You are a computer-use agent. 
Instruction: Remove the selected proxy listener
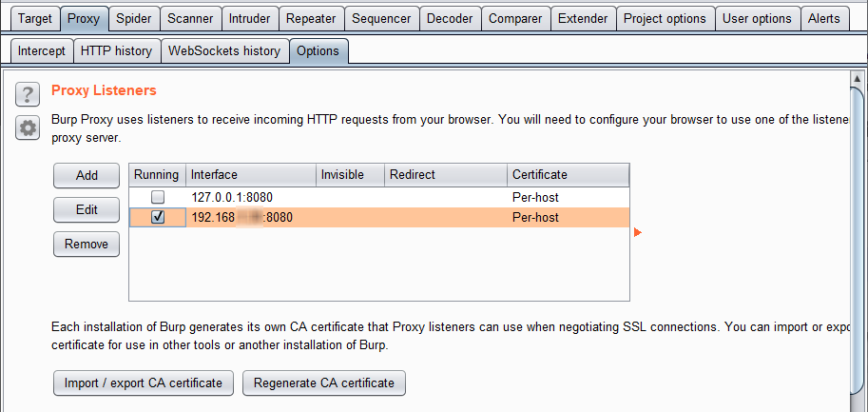click(87, 245)
